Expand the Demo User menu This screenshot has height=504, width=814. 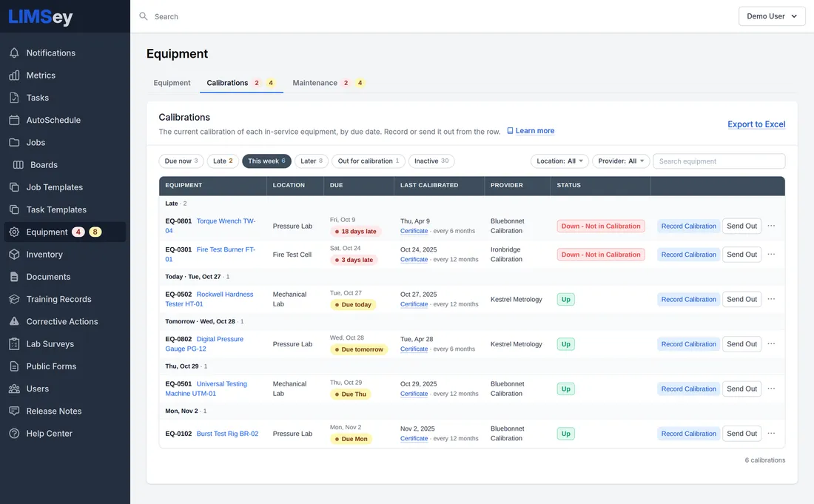772,16
